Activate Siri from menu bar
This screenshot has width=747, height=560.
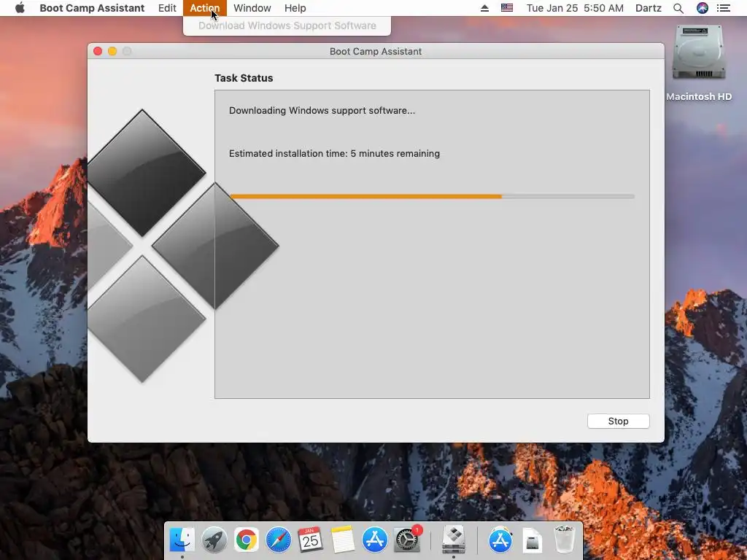tap(703, 8)
